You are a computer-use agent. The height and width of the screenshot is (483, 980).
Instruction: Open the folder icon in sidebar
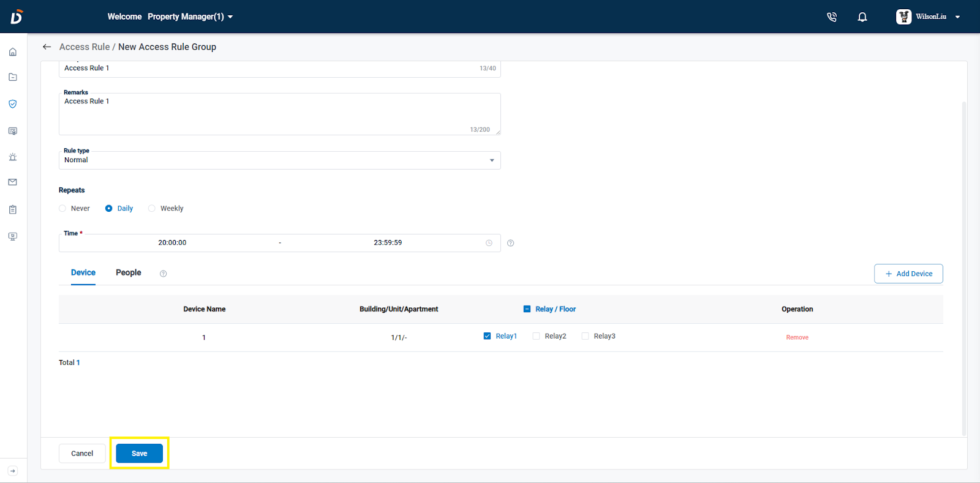[x=13, y=77]
